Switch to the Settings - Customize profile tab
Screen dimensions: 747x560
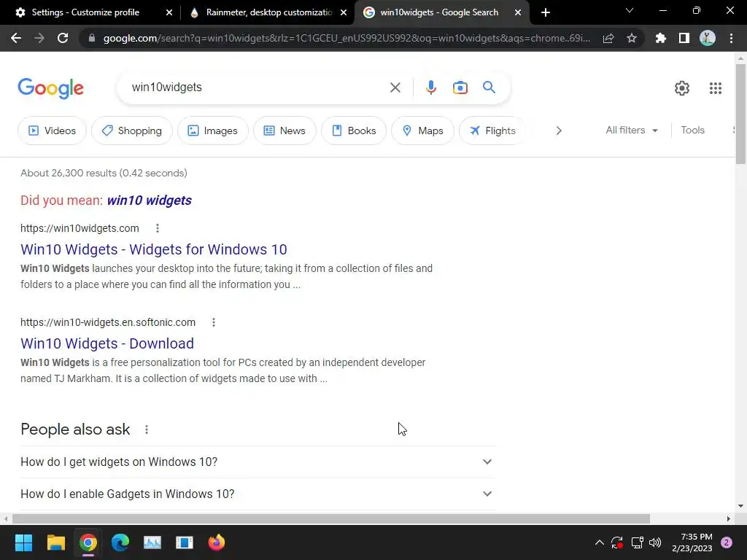tap(85, 12)
